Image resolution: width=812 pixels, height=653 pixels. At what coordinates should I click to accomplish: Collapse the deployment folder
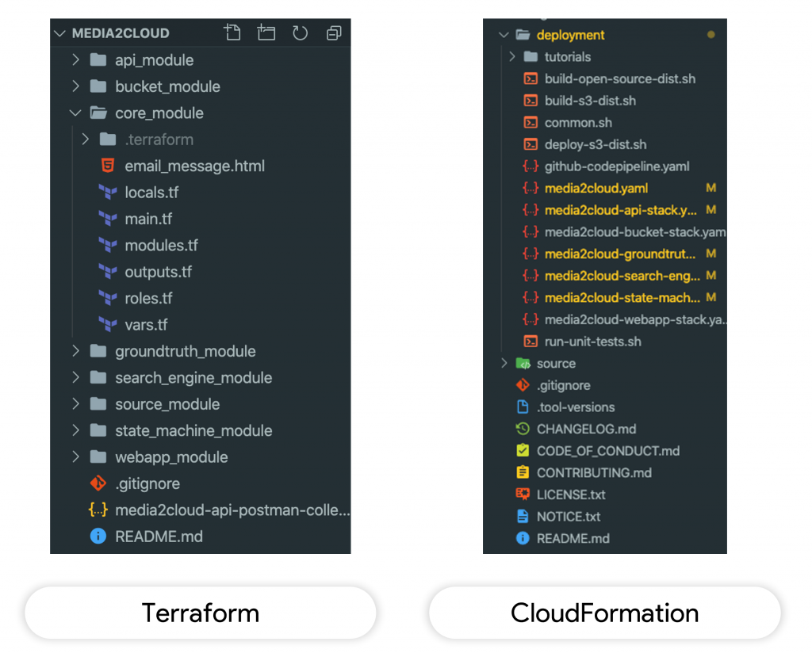(x=503, y=35)
